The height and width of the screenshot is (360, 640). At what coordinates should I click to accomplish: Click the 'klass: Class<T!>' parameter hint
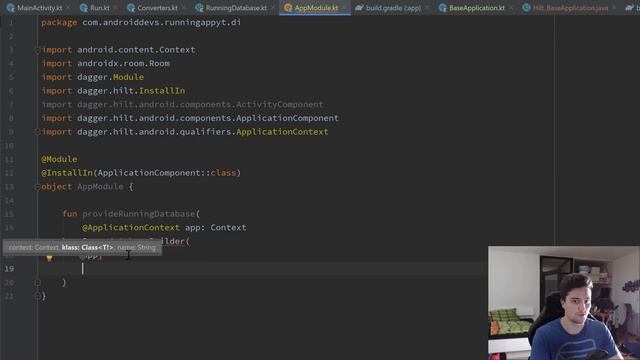click(x=87, y=247)
